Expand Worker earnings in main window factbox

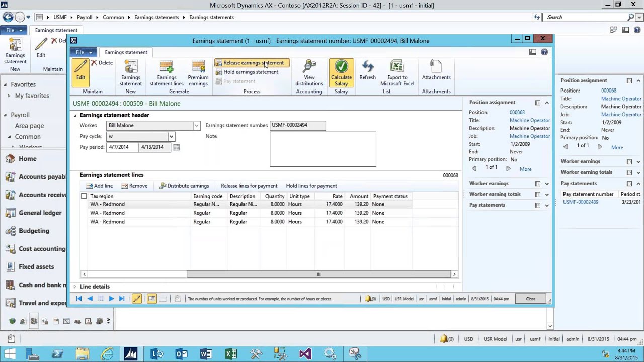(638, 162)
